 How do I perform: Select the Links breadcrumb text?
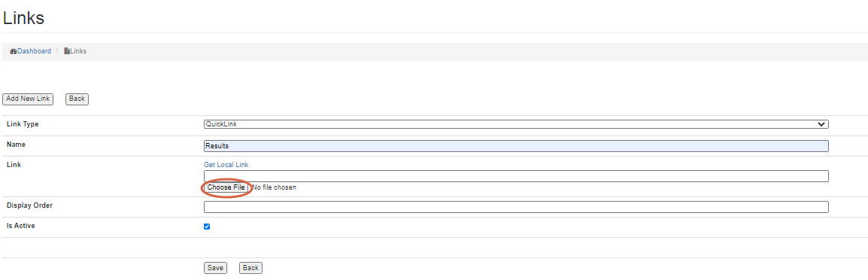coord(78,51)
